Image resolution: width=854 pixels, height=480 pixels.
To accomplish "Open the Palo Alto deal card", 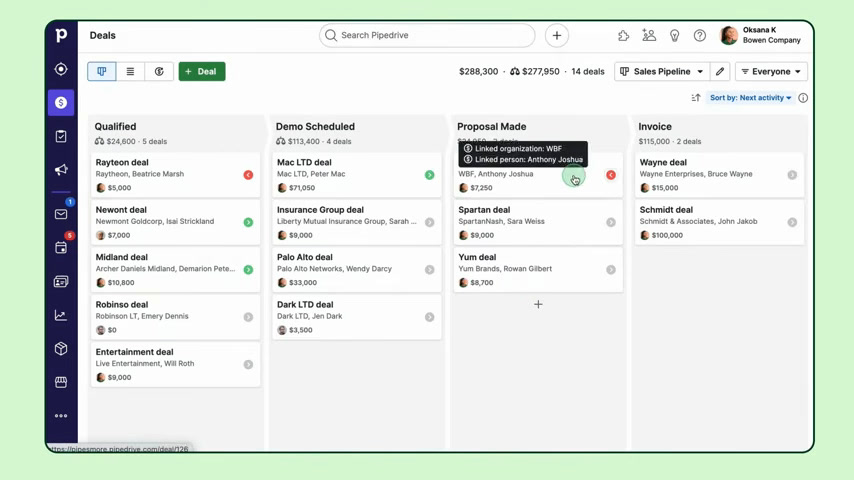I will tap(357, 270).
